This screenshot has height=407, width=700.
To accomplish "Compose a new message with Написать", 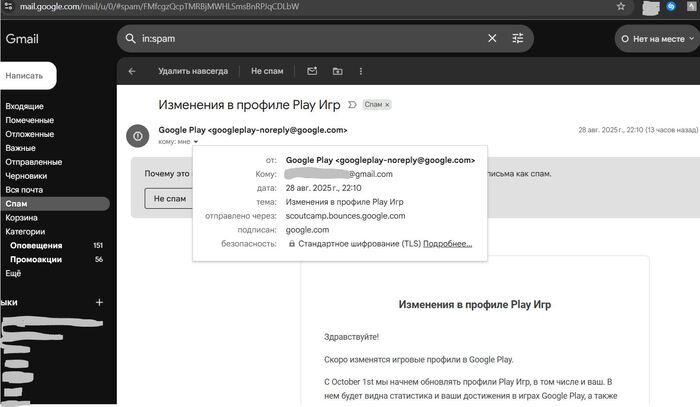I will (x=27, y=75).
